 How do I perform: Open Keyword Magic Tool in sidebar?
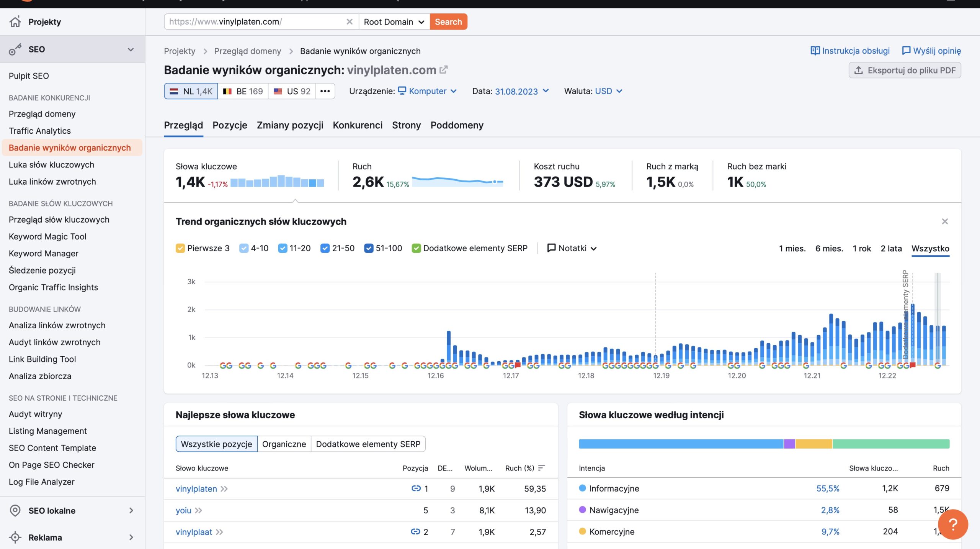coord(47,237)
